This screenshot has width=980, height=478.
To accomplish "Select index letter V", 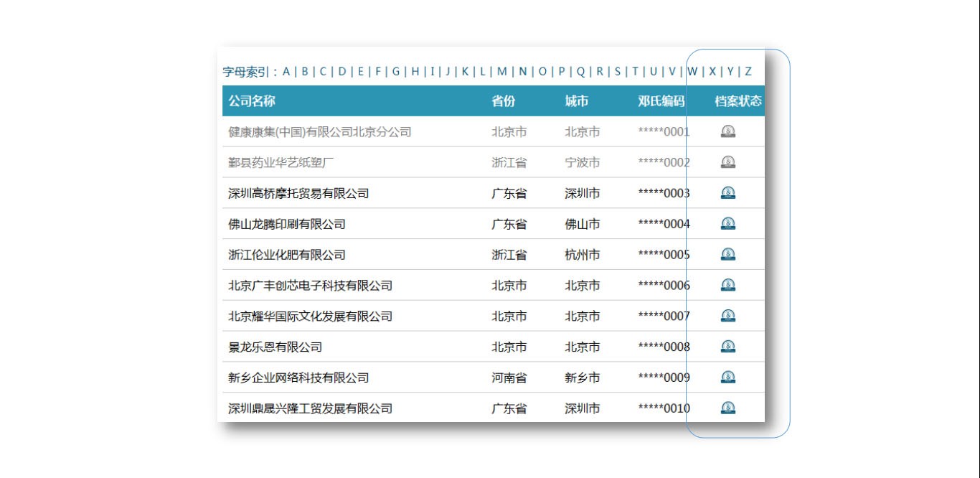I will pyautogui.click(x=672, y=72).
